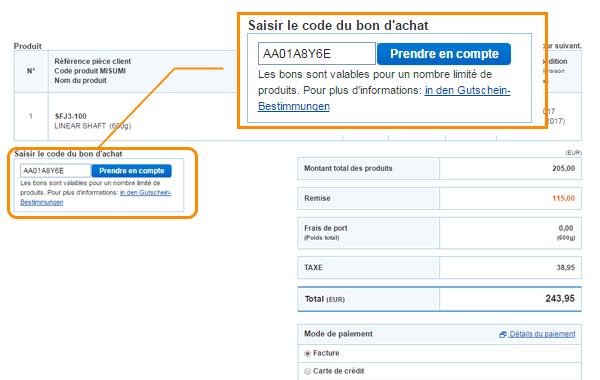
Task: Click the Frais de port label
Action: tap(326, 228)
